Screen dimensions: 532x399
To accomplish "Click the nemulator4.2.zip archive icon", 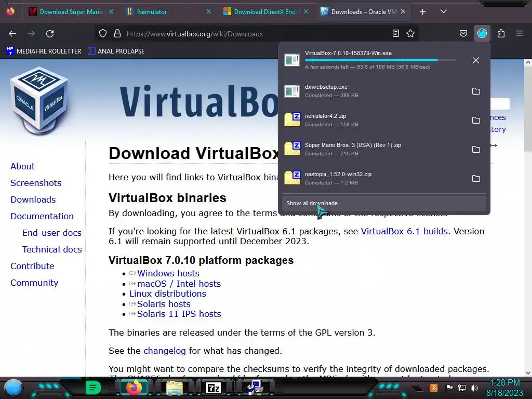I will tap(292, 120).
